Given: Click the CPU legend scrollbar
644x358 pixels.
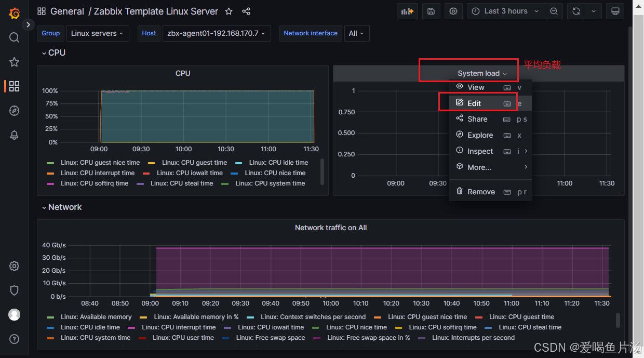Looking at the screenshot, I should coord(322,171).
